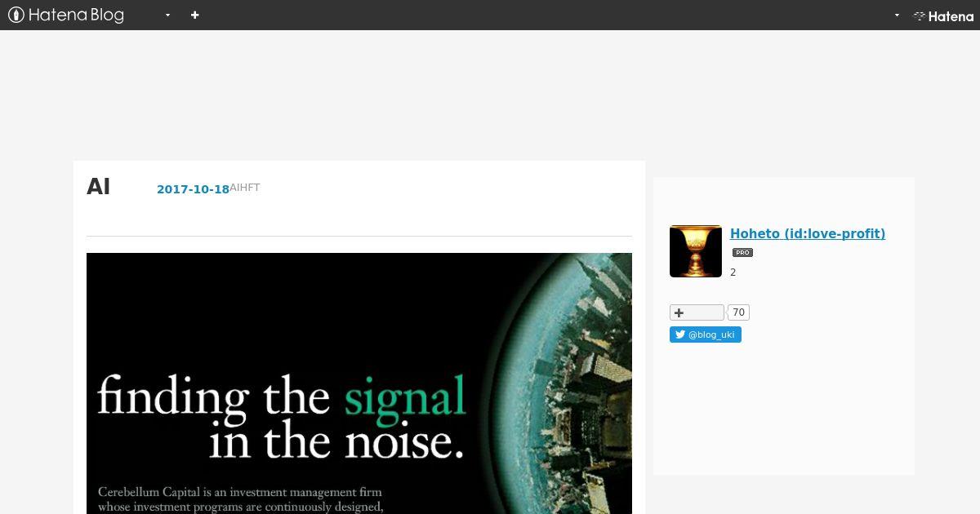This screenshot has height=514, width=980.
Task: Open the 2017-10-18 date link
Action: 193,189
